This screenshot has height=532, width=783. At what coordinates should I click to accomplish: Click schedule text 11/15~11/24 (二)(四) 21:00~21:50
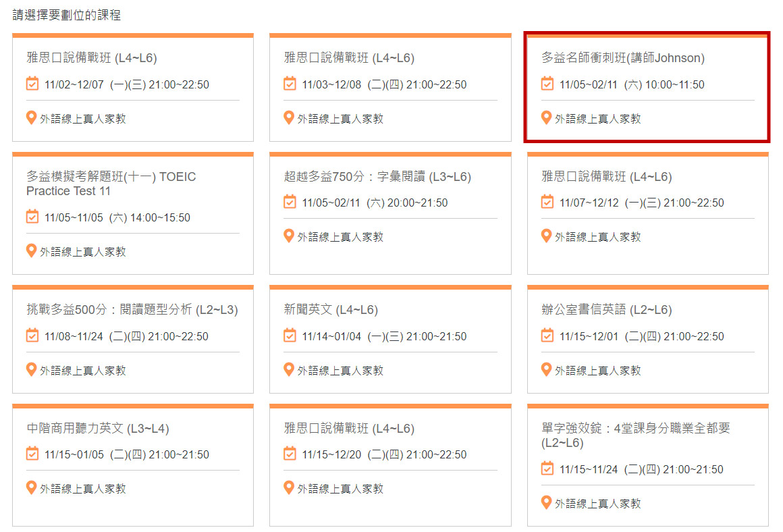pyautogui.click(x=641, y=470)
